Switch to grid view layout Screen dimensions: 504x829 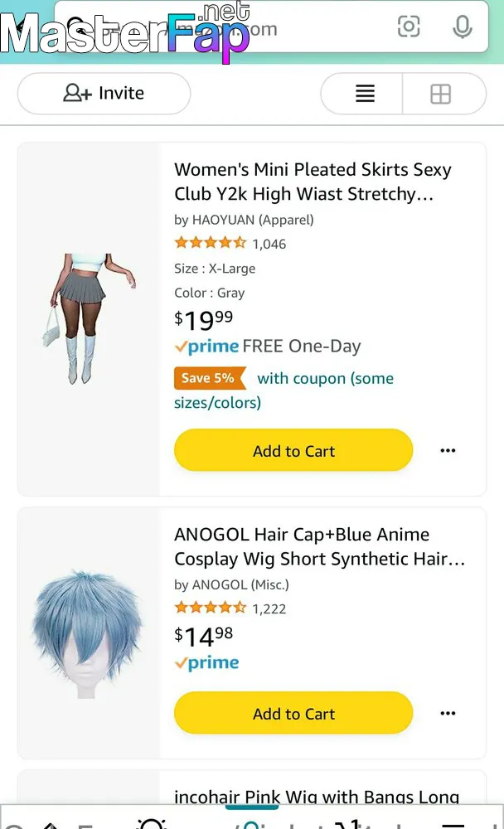(440, 94)
